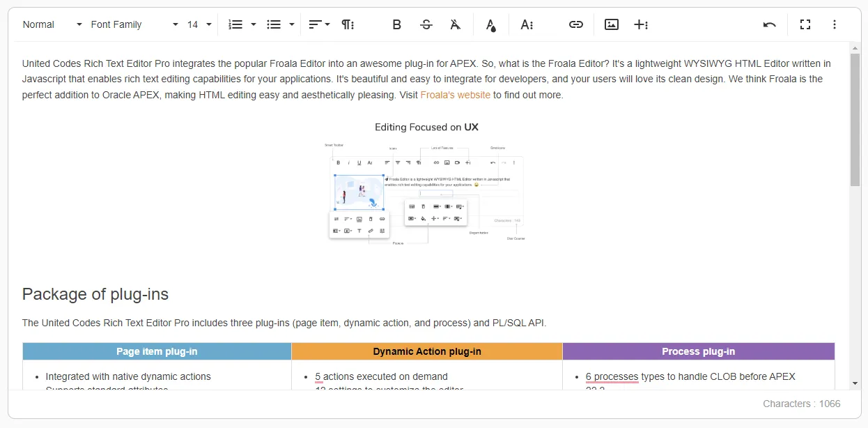
Task: Open more paragraph options
Action: [x=348, y=24]
